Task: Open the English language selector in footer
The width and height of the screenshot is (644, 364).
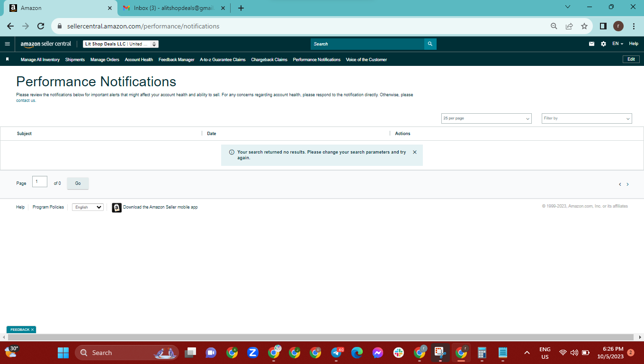Action: pyautogui.click(x=88, y=207)
